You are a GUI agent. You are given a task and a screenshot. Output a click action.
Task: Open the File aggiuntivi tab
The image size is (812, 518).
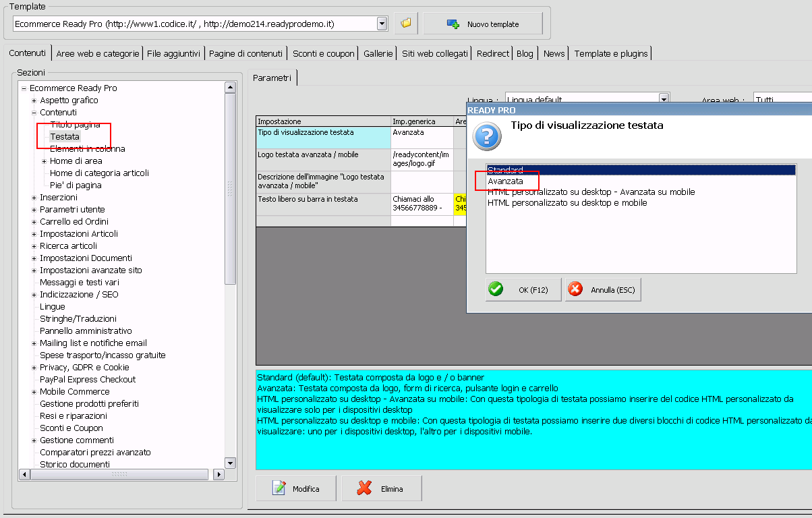coord(173,53)
